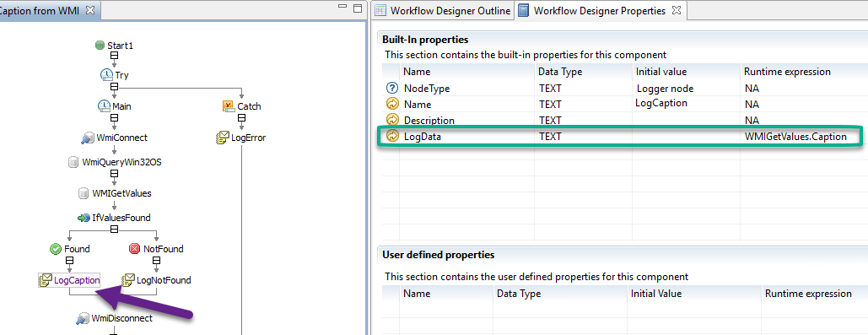This screenshot has width=868, height=335.
Task: Click the LogError logger icon
Action: point(222,138)
